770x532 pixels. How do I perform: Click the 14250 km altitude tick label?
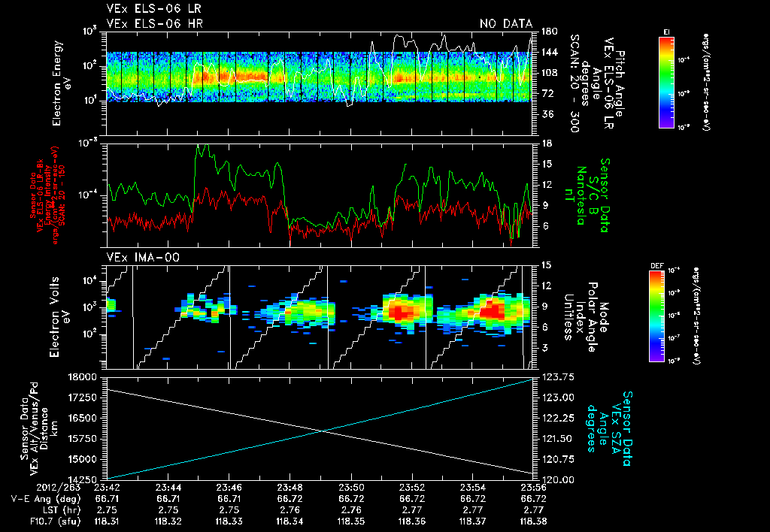pyautogui.click(x=83, y=479)
